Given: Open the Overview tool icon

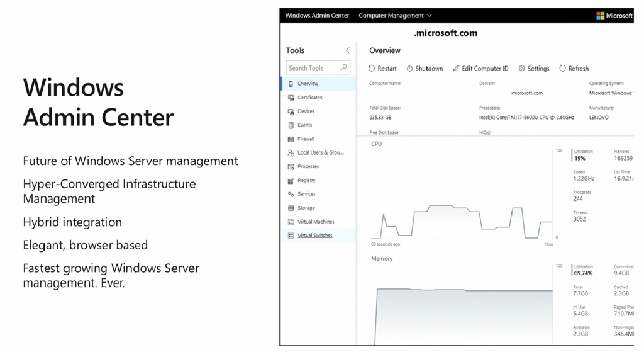Looking at the screenshot, I should (x=291, y=84).
